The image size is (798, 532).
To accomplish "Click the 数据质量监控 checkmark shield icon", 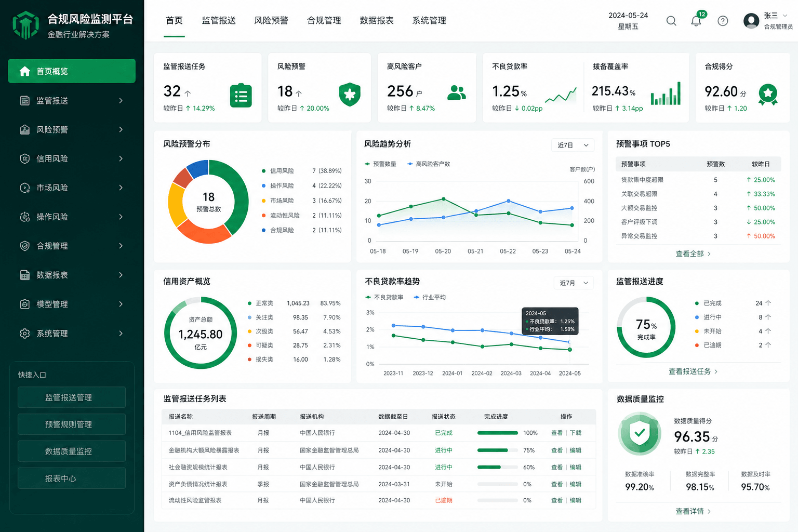I will (x=640, y=434).
